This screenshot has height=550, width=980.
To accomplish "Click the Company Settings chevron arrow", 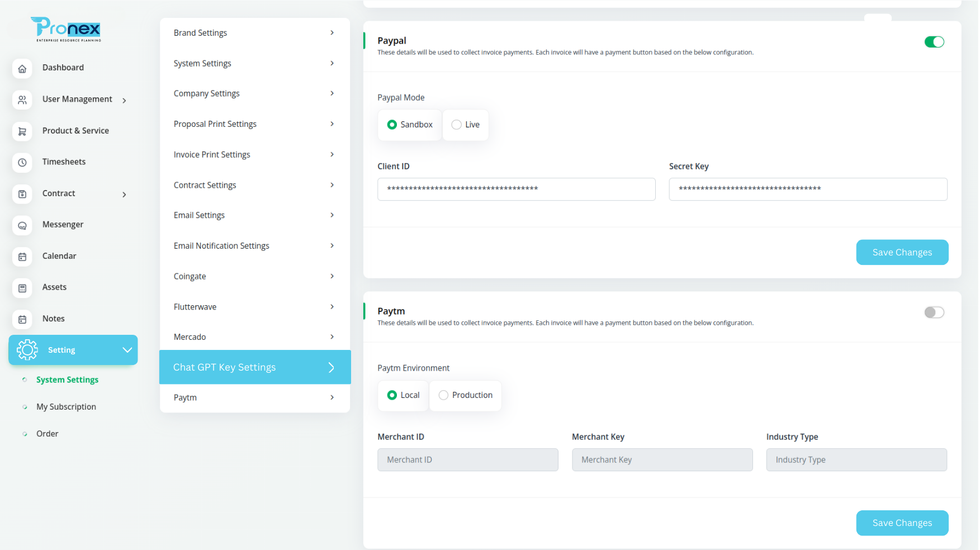I will point(332,93).
